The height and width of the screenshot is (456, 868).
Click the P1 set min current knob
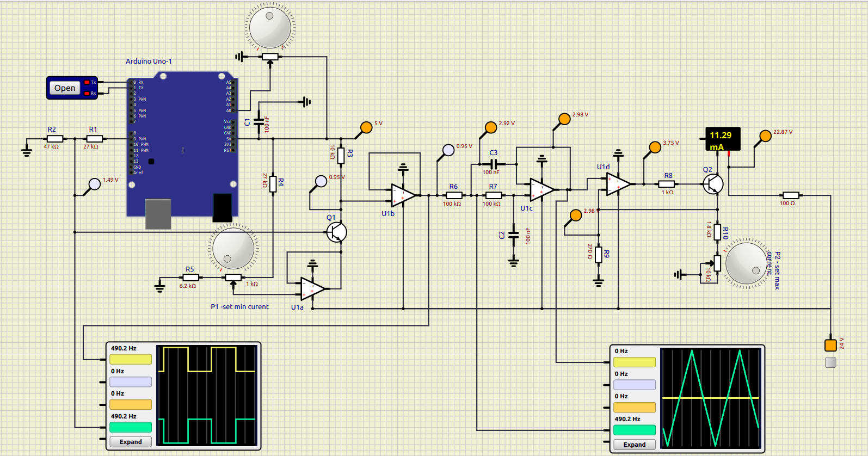point(233,248)
